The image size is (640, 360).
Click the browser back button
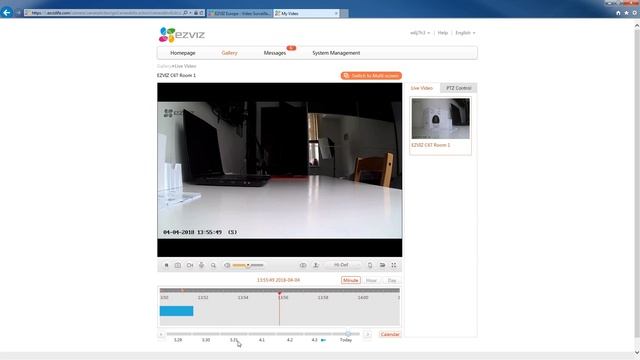7,13
